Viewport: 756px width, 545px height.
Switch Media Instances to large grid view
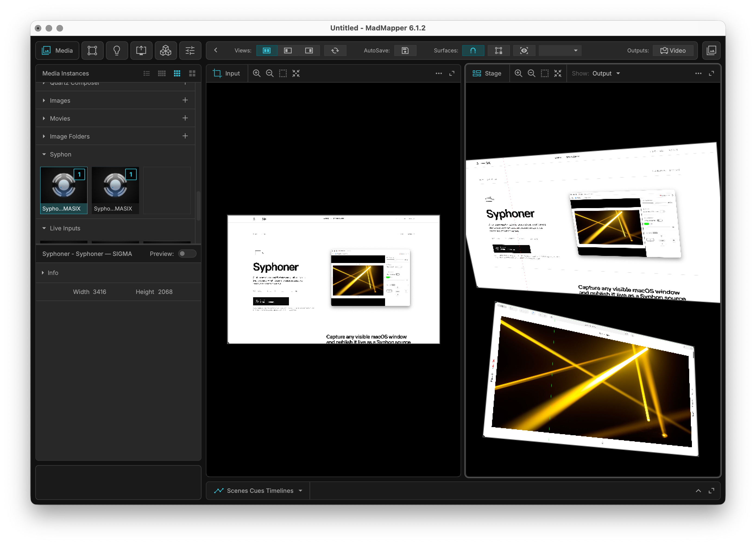192,73
